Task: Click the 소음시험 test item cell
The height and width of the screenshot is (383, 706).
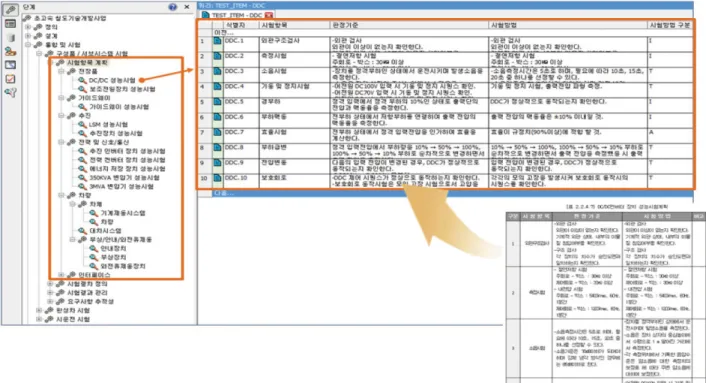Action: [295, 75]
